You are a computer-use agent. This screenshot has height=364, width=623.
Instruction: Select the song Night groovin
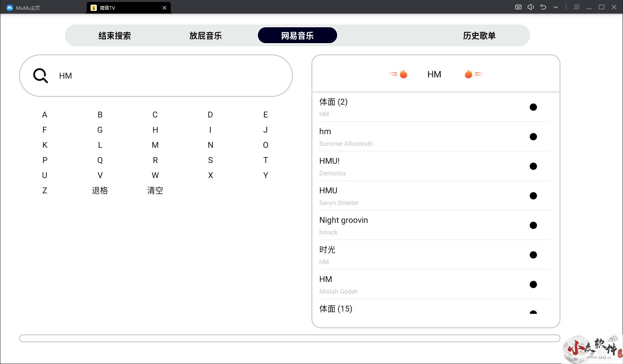(434, 225)
